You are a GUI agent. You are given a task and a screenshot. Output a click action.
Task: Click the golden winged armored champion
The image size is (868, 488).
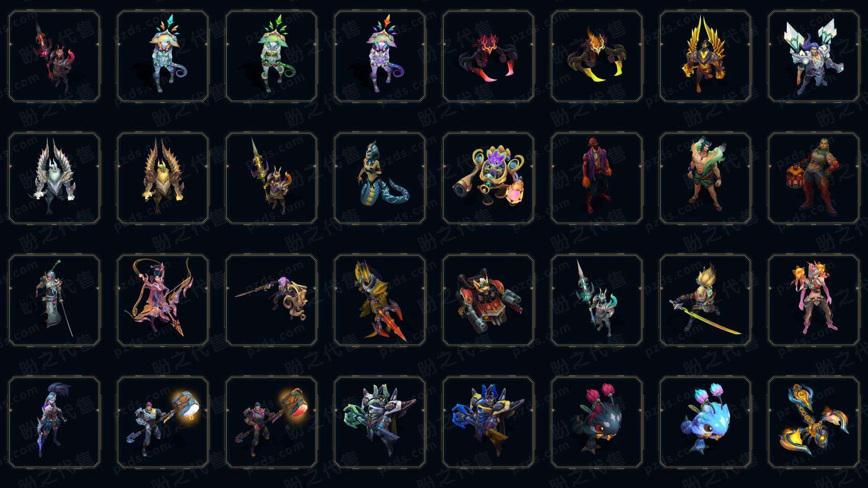(x=705, y=56)
